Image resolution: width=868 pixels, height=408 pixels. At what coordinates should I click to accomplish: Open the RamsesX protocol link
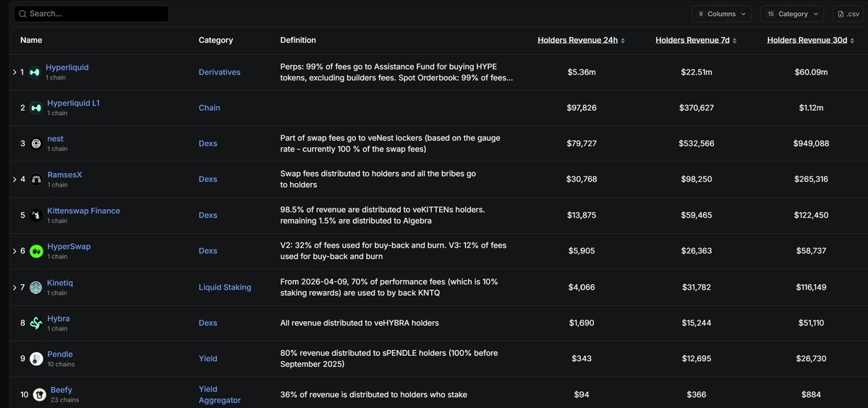pyautogui.click(x=64, y=174)
